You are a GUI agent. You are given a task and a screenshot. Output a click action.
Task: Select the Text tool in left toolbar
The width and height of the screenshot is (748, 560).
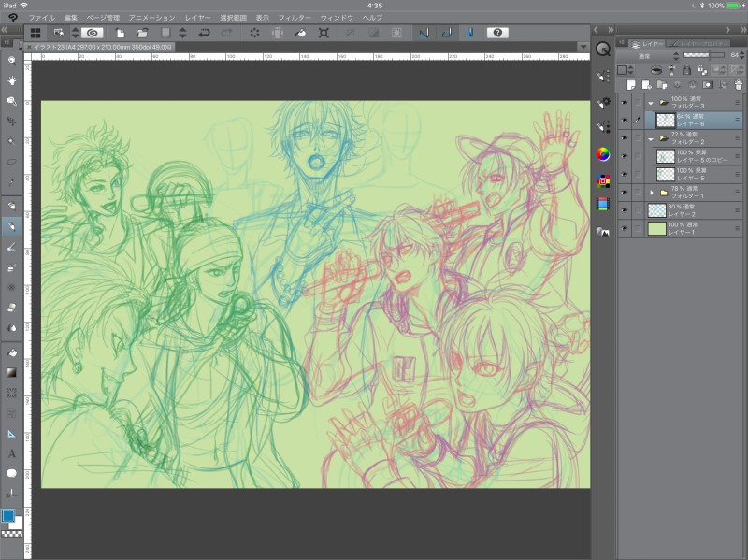click(12, 453)
